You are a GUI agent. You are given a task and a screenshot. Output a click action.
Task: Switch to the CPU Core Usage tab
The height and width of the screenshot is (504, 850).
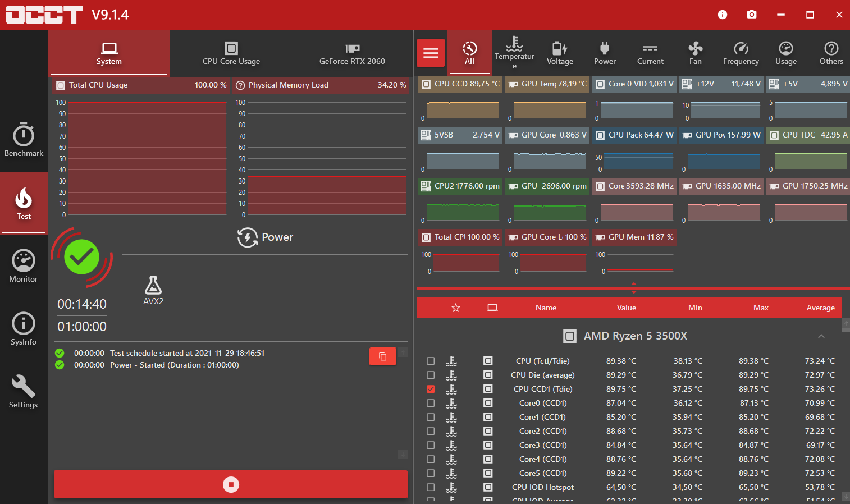(231, 53)
